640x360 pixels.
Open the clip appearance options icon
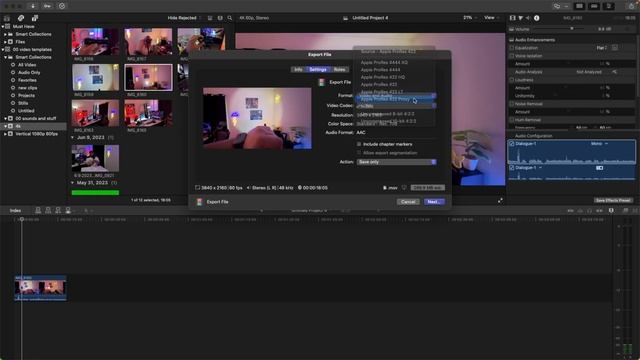tap(220, 18)
